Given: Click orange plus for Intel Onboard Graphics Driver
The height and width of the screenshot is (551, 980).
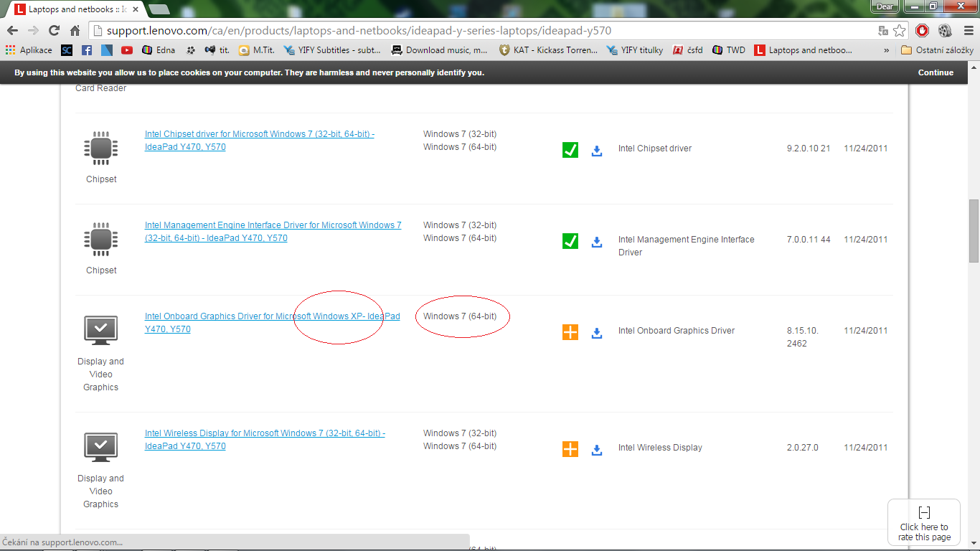Looking at the screenshot, I should (x=570, y=332).
